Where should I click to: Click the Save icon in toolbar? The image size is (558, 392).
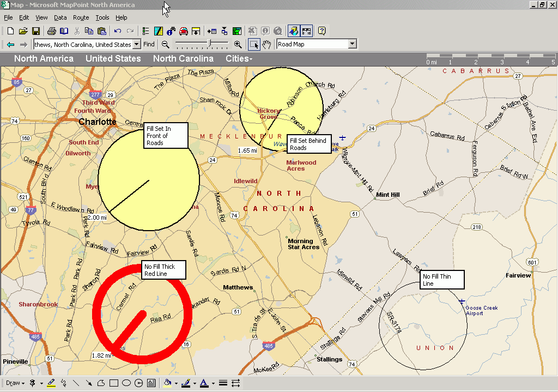[35, 31]
